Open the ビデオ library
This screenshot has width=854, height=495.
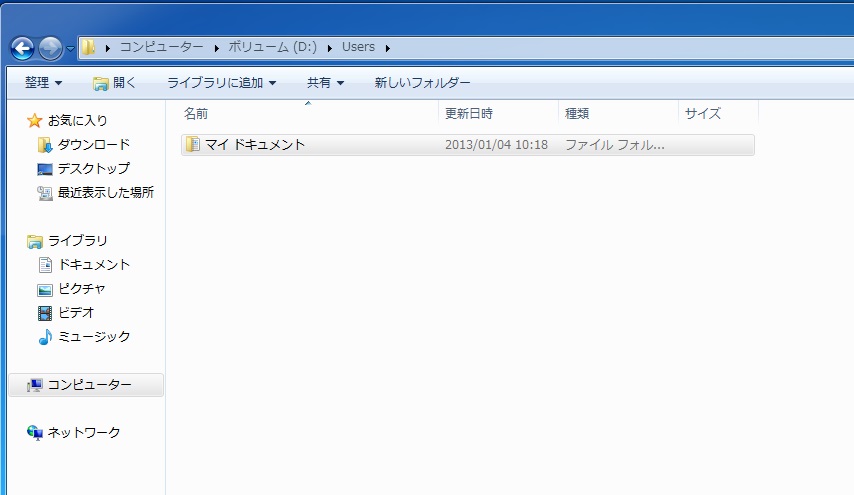pyautogui.click(x=76, y=312)
